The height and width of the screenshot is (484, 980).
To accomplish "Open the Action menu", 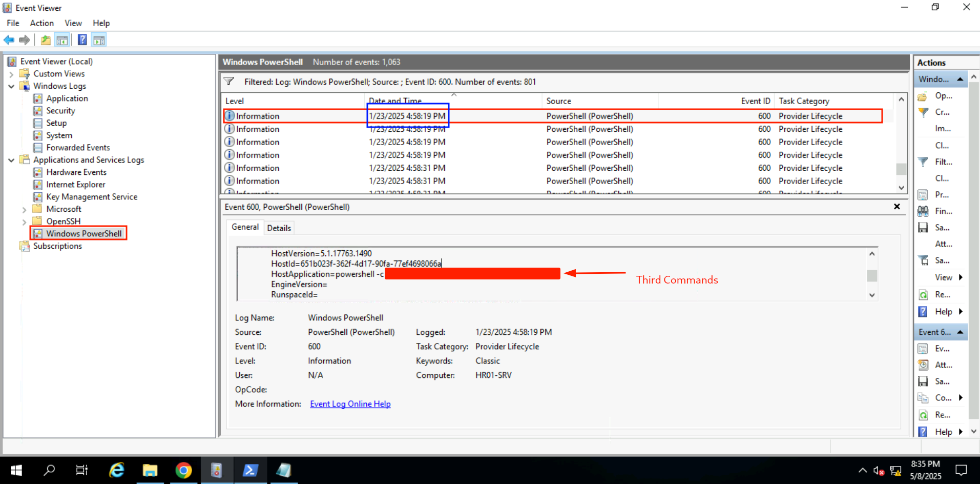I will 42,23.
